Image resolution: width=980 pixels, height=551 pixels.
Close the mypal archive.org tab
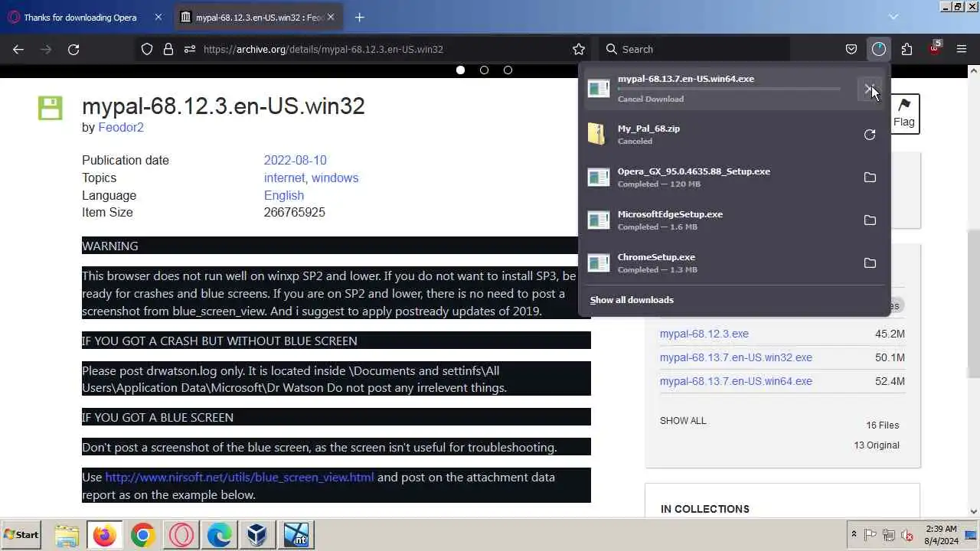(x=331, y=17)
